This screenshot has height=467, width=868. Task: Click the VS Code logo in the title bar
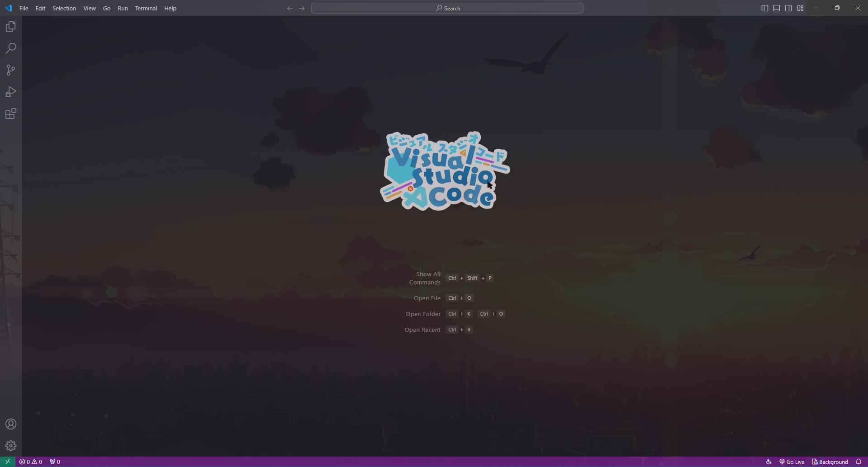coord(8,8)
